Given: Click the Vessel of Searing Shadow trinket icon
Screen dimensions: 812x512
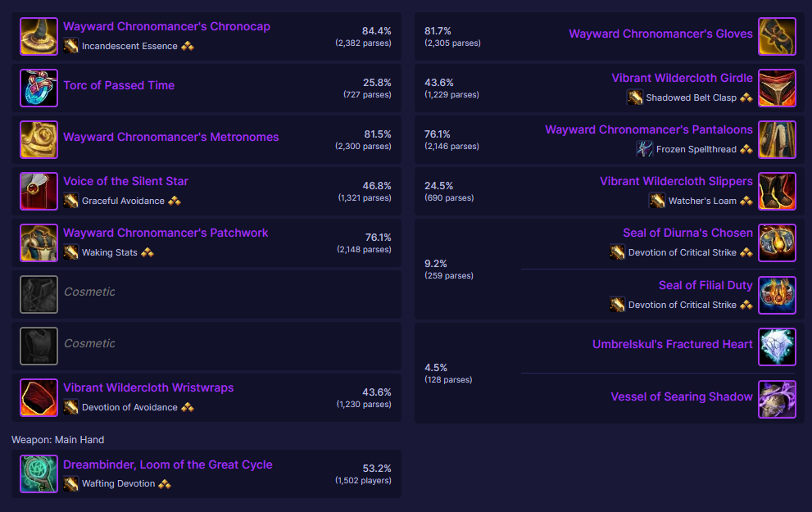Looking at the screenshot, I should 777,399.
